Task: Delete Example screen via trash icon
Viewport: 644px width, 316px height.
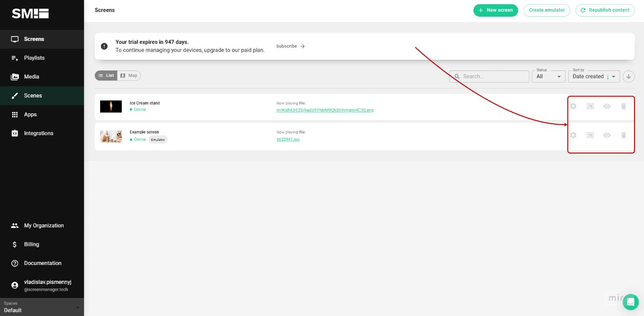Action: point(624,135)
